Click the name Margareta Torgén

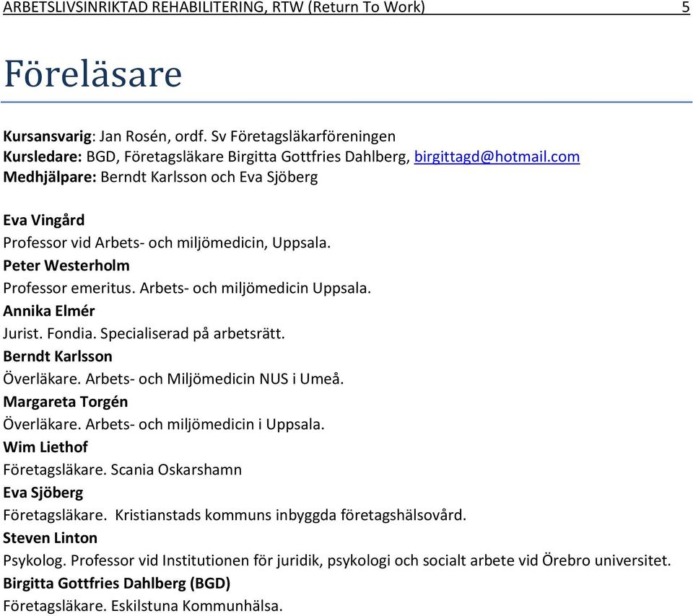[66, 402]
